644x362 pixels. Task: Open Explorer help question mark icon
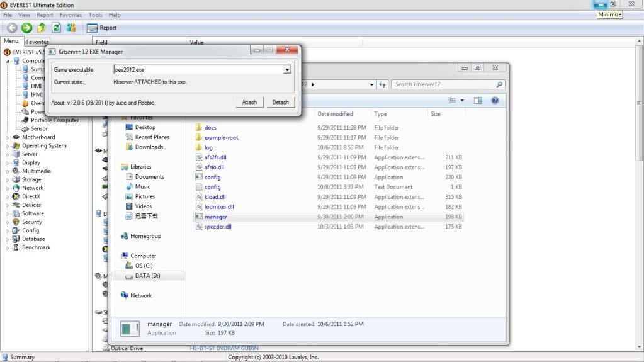495,101
